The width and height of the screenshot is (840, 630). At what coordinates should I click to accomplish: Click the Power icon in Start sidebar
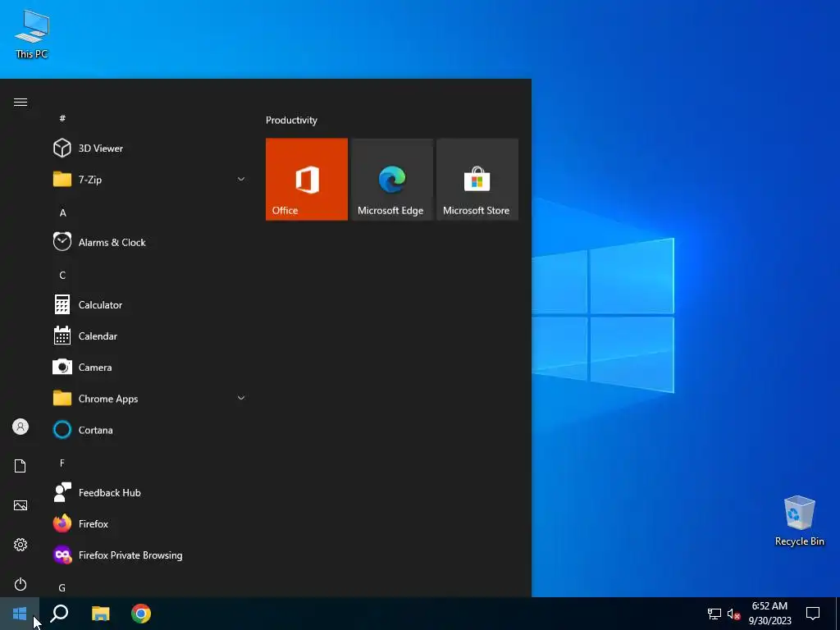coord(21,584)
